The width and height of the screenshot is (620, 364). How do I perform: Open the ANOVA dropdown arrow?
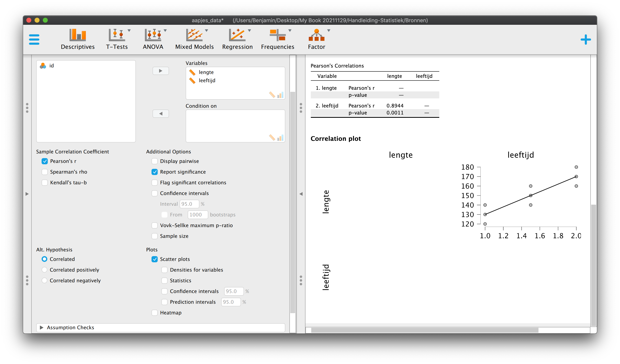click(165, 30)
